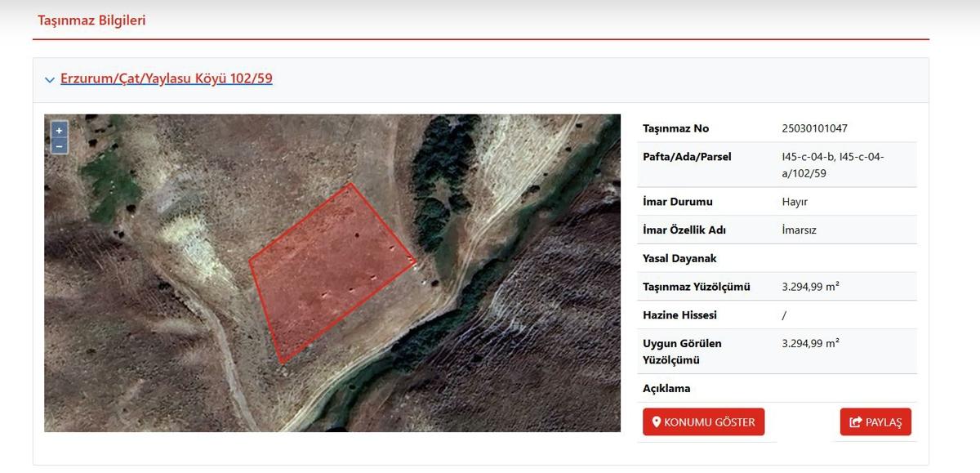Select the İmarsız value
This screenshot has height=473, width=980.
pos(799,230)
